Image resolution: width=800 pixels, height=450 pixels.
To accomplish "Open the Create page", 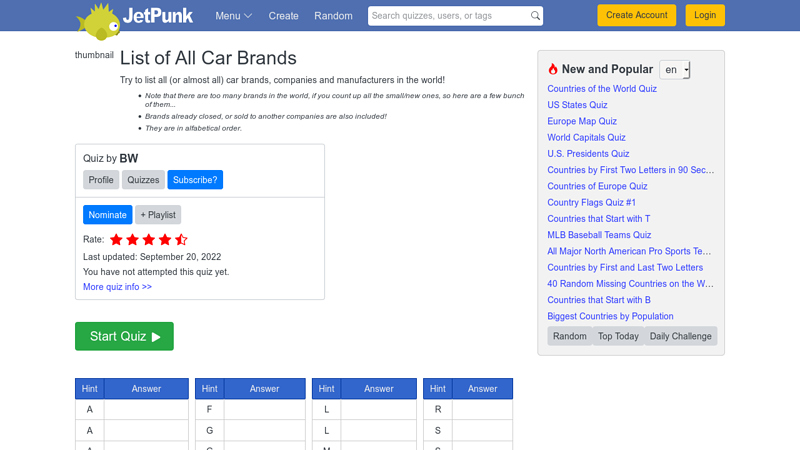I will [283, 16].
